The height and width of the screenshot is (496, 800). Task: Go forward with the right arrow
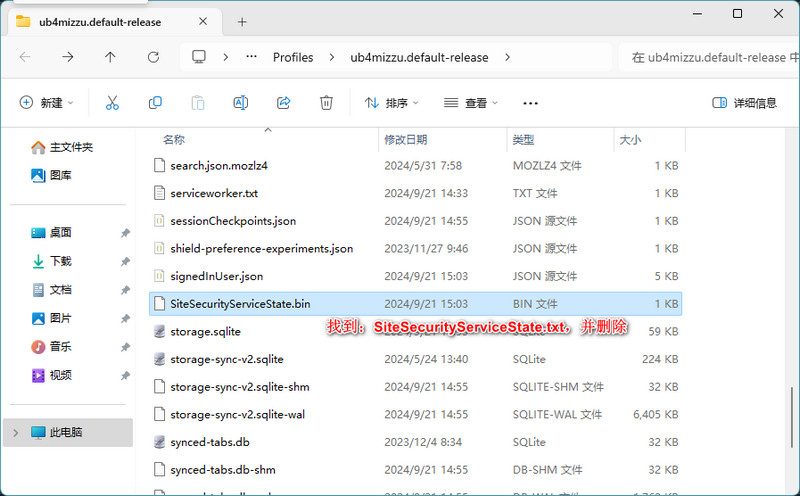point(67,57)
